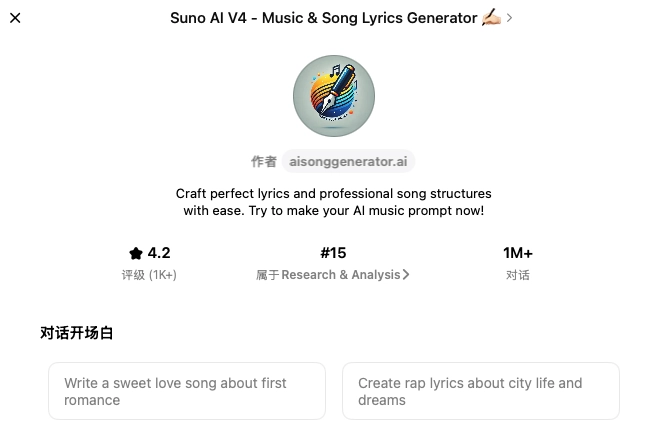Click the 4.2 rating score
This screenshot has height=434, width=667.
coord(159,254)
